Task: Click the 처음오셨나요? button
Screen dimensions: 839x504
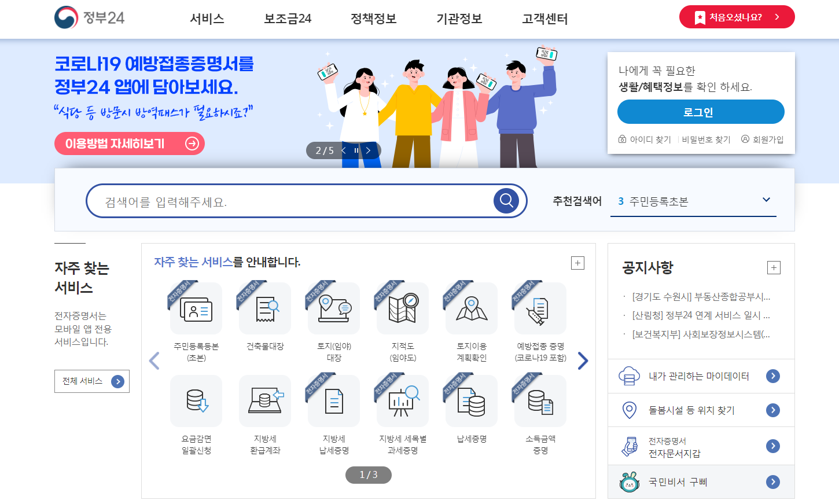Action: (x=737, y=17)
